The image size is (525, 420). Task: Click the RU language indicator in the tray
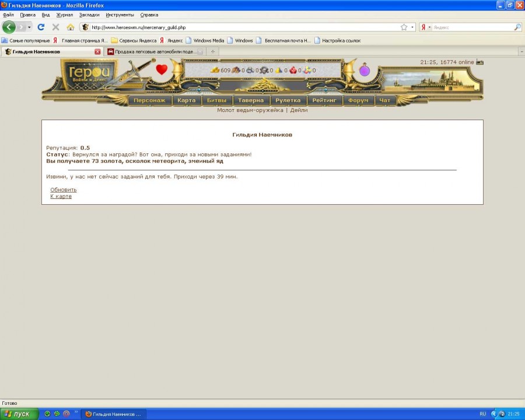(482, 414)
